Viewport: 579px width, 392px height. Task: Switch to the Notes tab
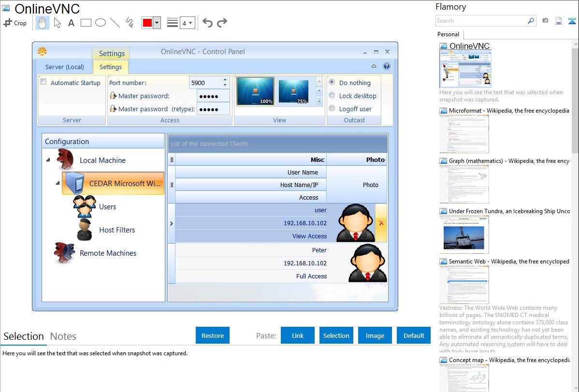63,336
